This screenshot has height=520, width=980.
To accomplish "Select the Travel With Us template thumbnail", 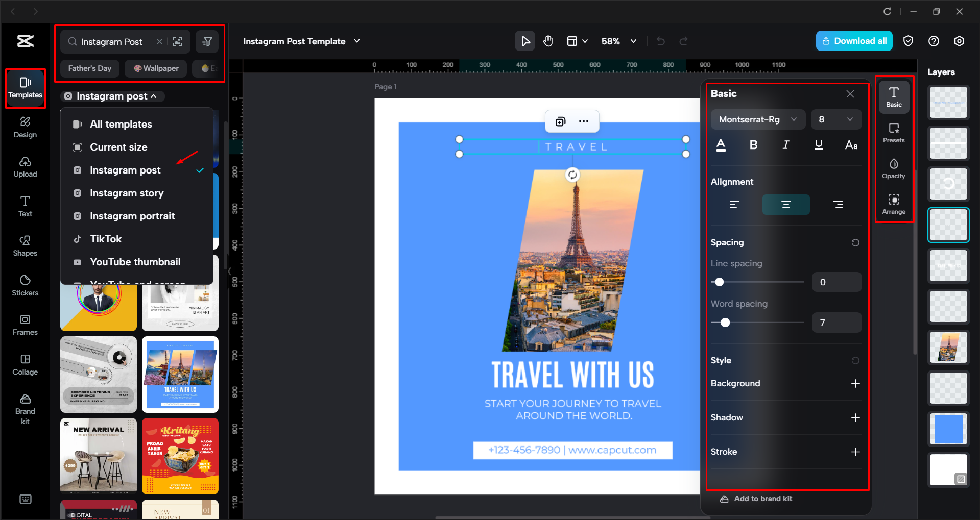I will (x=180, y=374).
